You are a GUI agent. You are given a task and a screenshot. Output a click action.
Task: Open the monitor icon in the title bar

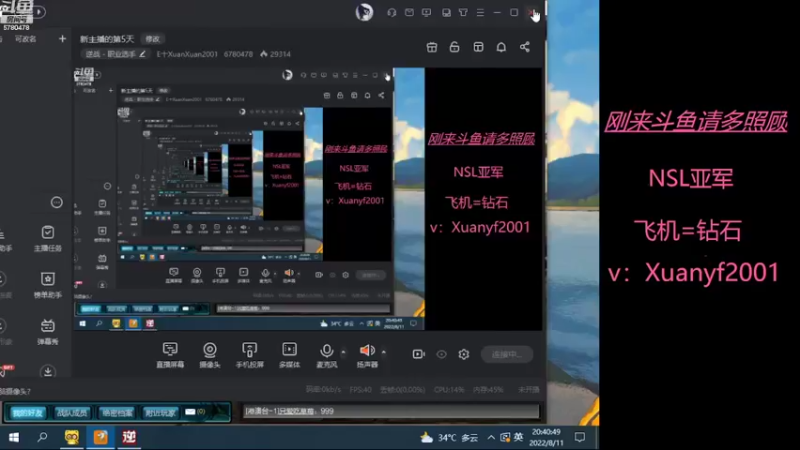pos(427,12)
